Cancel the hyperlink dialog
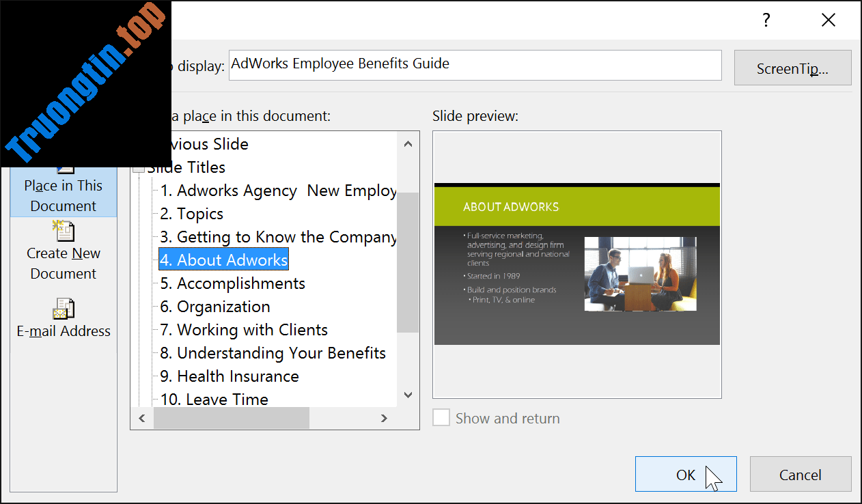This screenshot has width=862, height=504. click(x=800, y=474)
